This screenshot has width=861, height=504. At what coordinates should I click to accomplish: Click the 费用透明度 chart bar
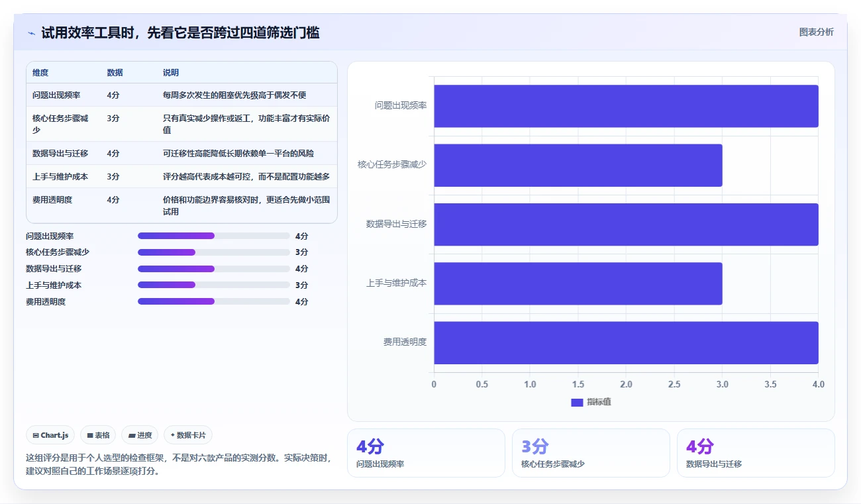point(626,342)
